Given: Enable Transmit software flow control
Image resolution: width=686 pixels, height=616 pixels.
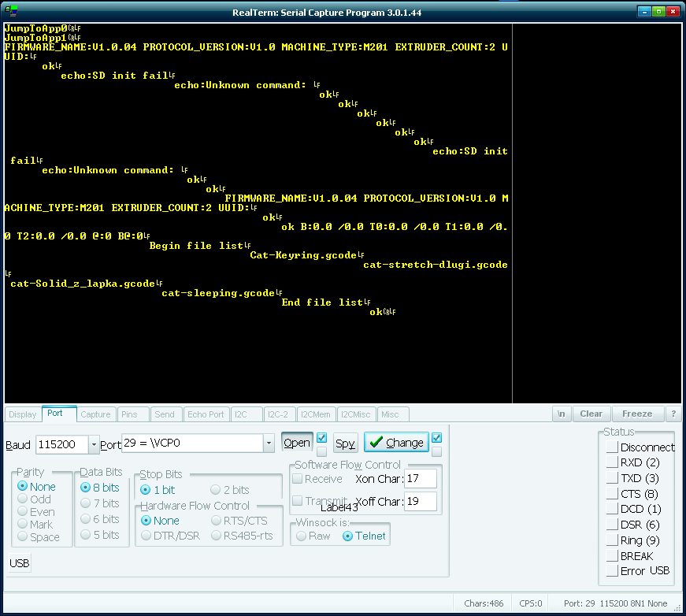Looking at the screenshot, I should pyautogui.click(x=320, y=500).
